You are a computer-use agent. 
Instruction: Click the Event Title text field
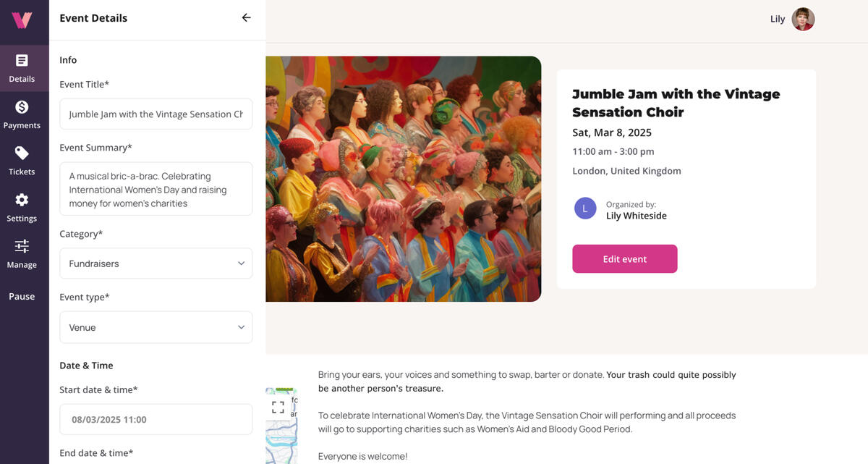[156, 114]
